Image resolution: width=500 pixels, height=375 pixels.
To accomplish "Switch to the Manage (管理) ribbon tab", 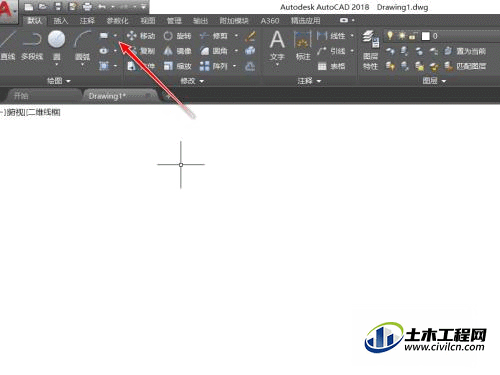I will click(174, 21).
